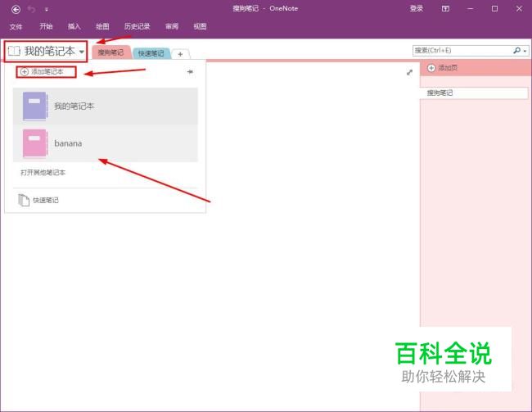
Task: Select the 搜狗笔记 page in page list
Action: (x=474, y=93)
